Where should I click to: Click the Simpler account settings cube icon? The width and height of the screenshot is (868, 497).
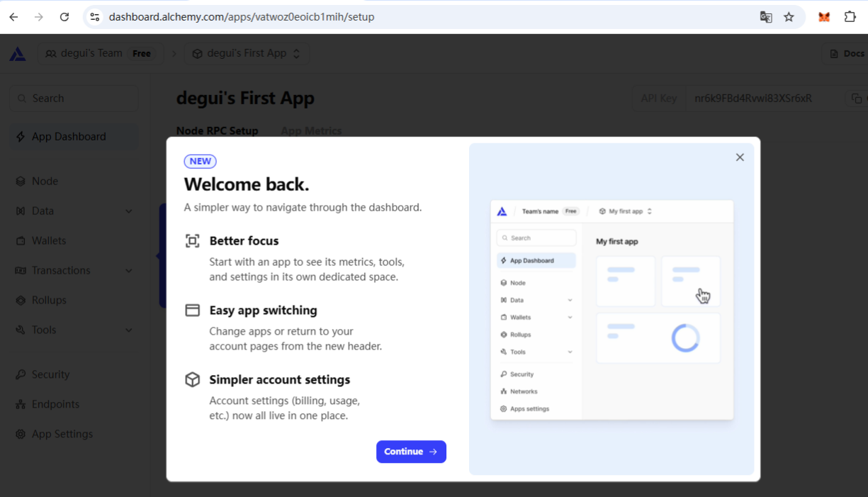coord(192,380)
